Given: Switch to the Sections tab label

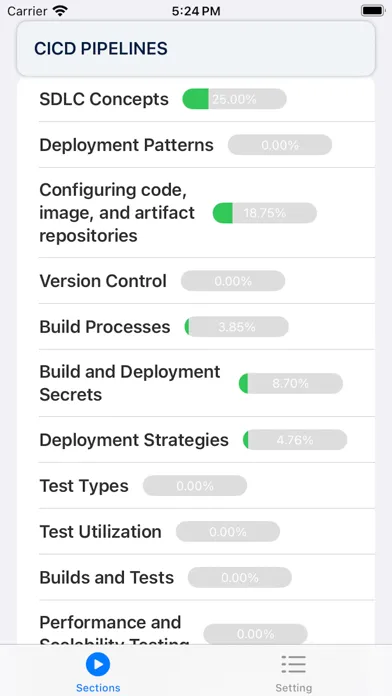Looking at the screenshot, I should [98, 688].
